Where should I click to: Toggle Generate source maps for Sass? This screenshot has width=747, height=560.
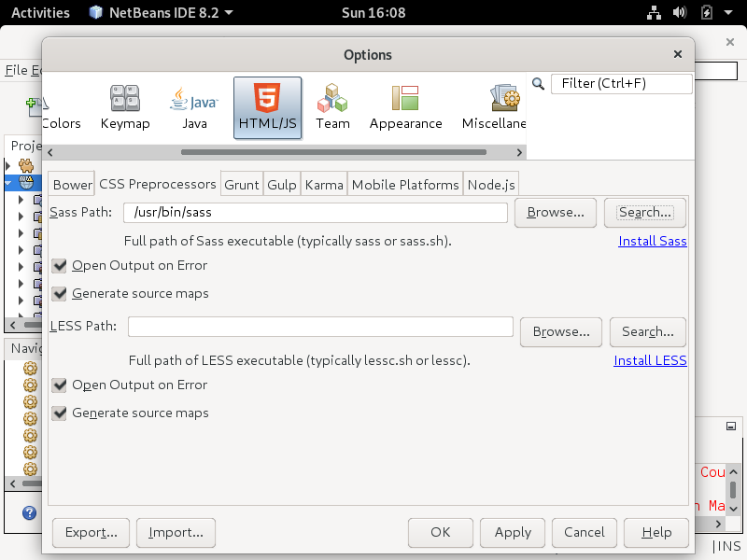[60, 294]
